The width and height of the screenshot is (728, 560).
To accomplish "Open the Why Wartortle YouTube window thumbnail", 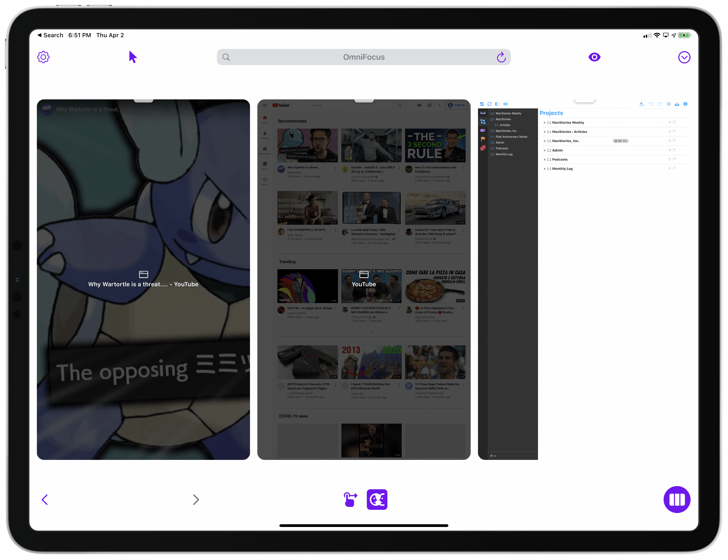I will pyautogui.click(x=143, y=280).
